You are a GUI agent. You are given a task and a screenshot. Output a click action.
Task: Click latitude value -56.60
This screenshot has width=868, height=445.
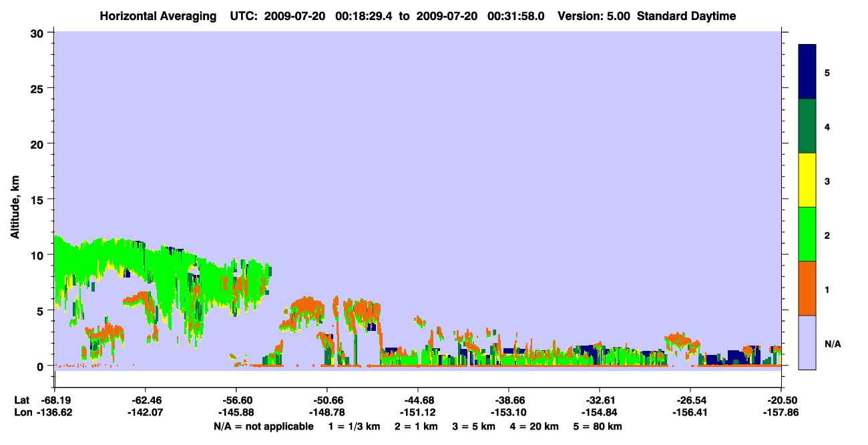coord(236,400)
